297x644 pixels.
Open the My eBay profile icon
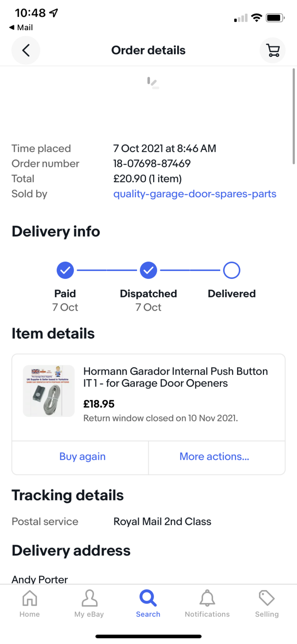(x=89, y=598)
